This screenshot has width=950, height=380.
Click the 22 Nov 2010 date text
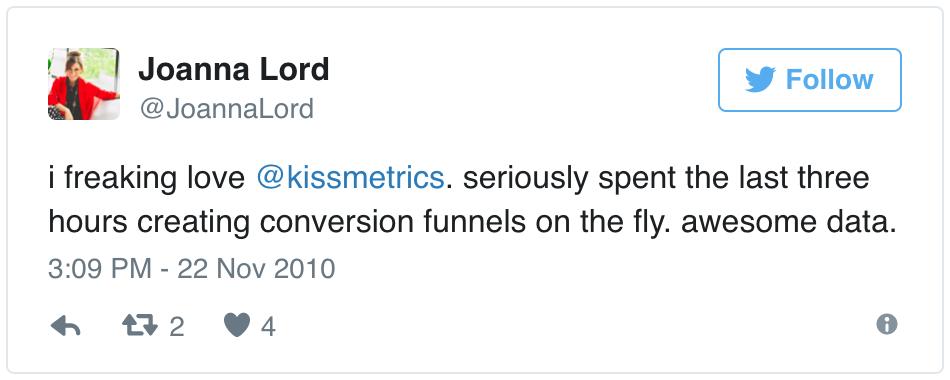[x=256, y=268]
